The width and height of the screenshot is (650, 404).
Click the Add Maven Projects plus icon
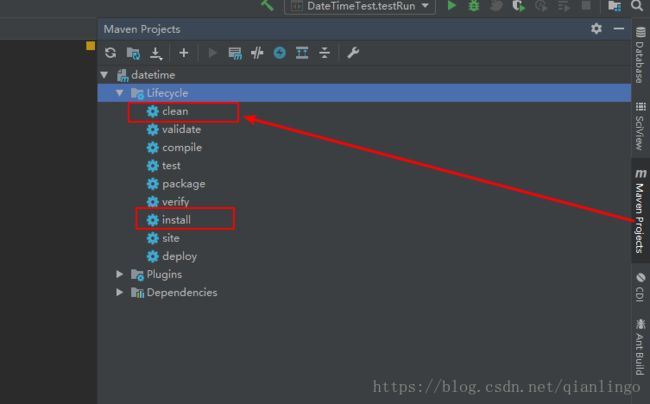coord(184,53)
